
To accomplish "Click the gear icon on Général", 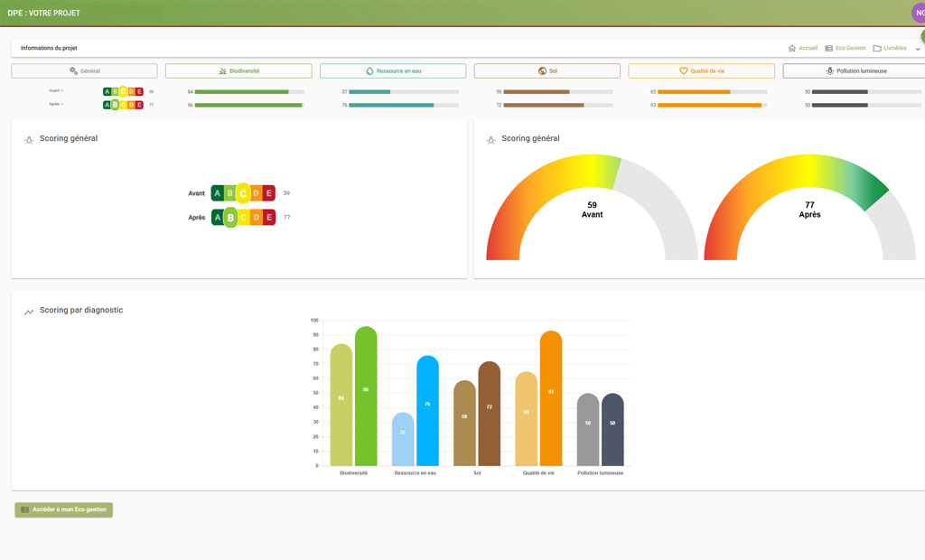I will (x=73, y=70).
